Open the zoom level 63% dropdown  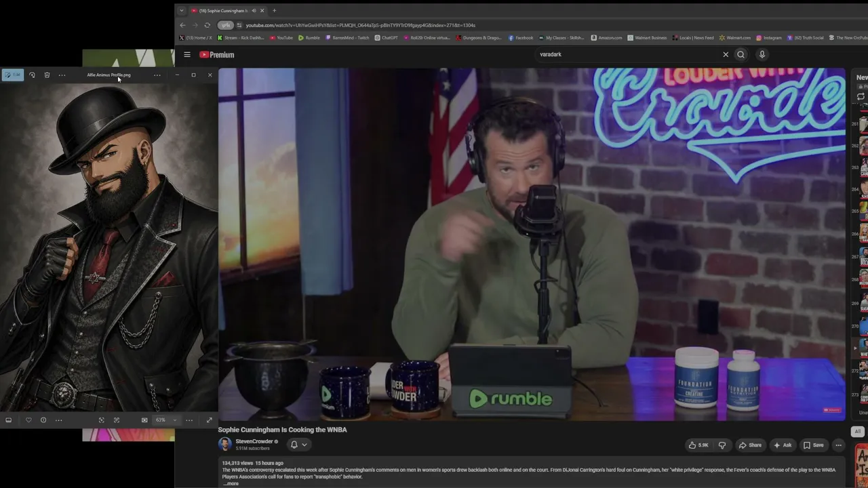click(166, 420)
